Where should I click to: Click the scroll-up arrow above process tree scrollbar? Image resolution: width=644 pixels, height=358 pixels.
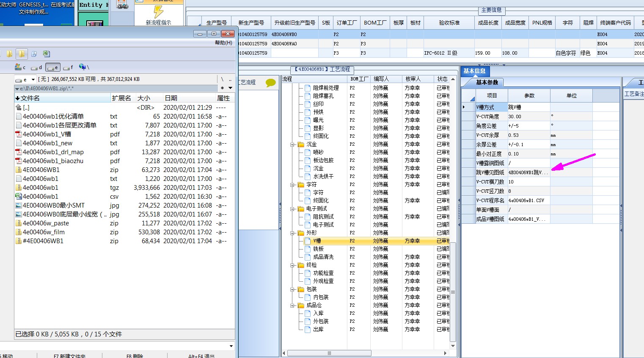[x=453, y=79]
